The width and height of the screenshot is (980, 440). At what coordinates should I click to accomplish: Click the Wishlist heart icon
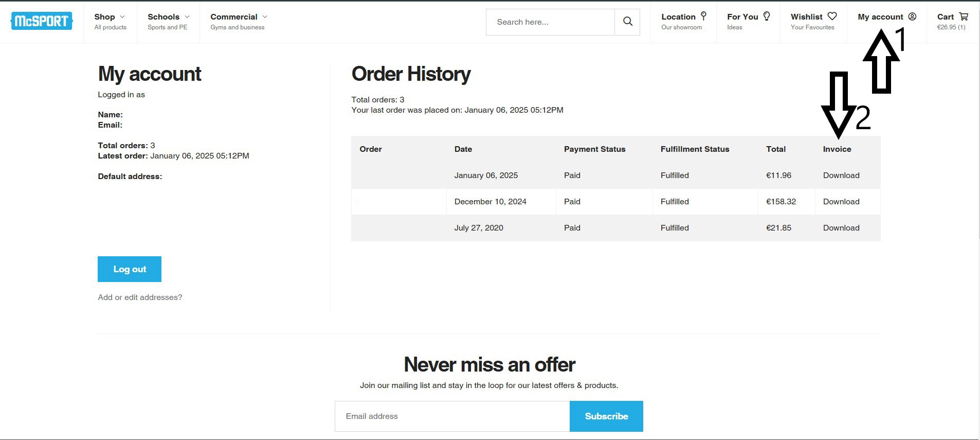point(832,16)
